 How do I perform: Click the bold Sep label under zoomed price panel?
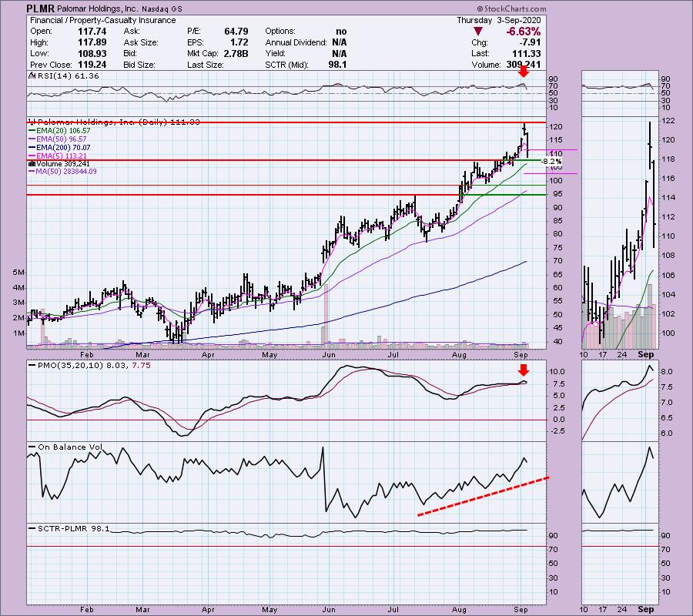[646, 354]
